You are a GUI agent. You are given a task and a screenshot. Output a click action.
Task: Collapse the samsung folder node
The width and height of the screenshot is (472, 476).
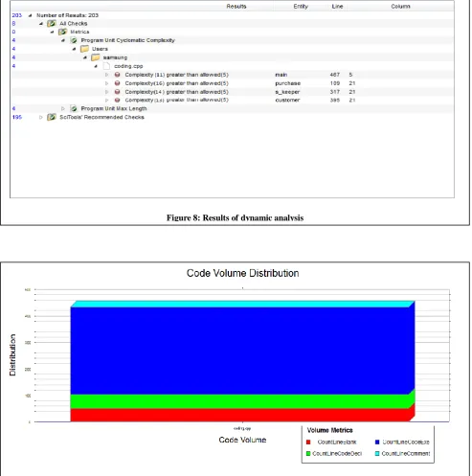(x=85, y=57)
